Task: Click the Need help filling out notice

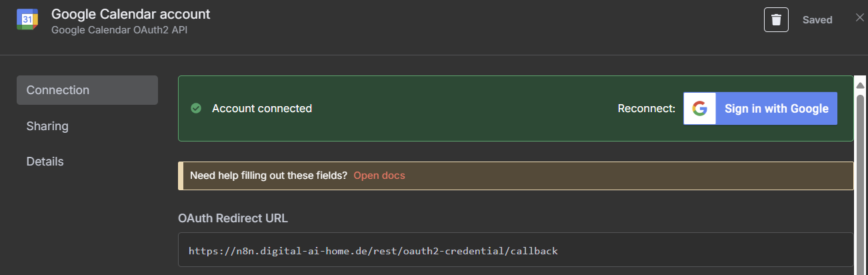Action: 515,176
